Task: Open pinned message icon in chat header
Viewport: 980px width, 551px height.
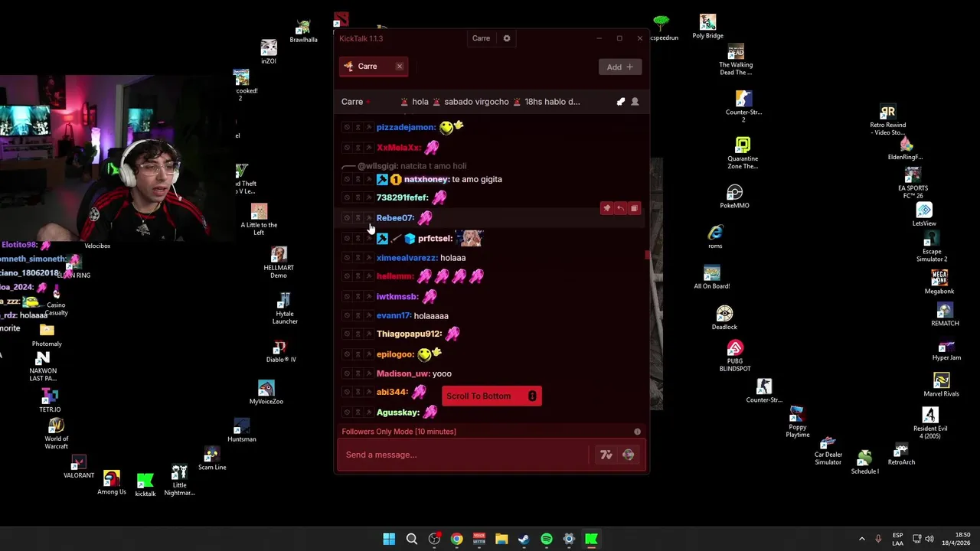Action: 621,102
